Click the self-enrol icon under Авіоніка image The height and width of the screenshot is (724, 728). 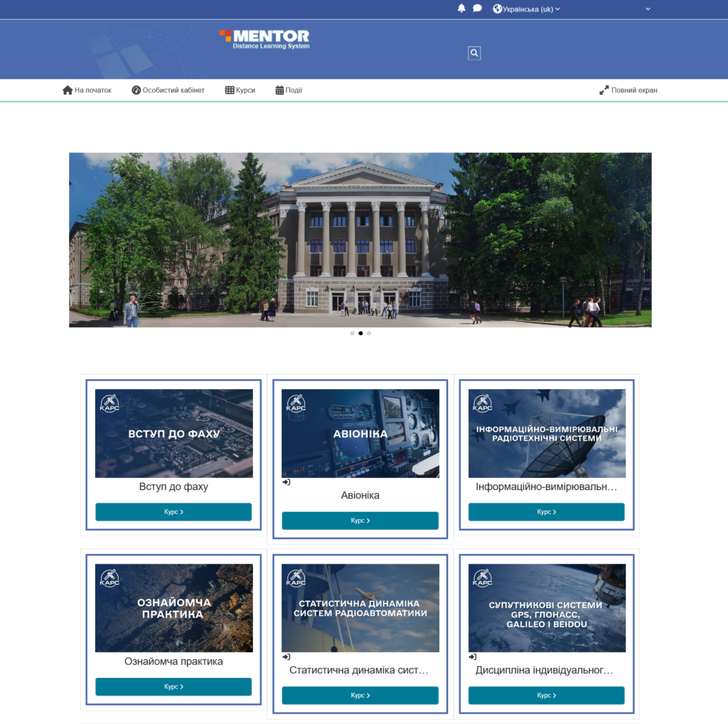pos(287,482)
